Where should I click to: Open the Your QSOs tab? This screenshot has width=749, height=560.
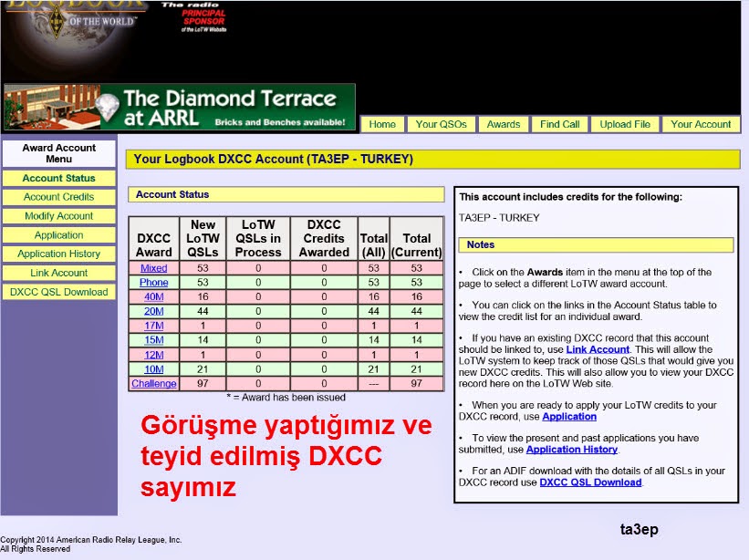tap(441, 124)
